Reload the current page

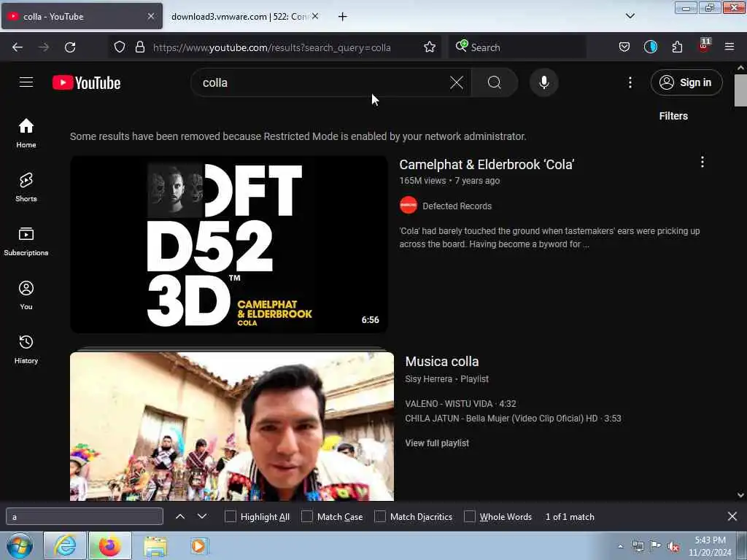pyautogui.click(x=70, y=47)
